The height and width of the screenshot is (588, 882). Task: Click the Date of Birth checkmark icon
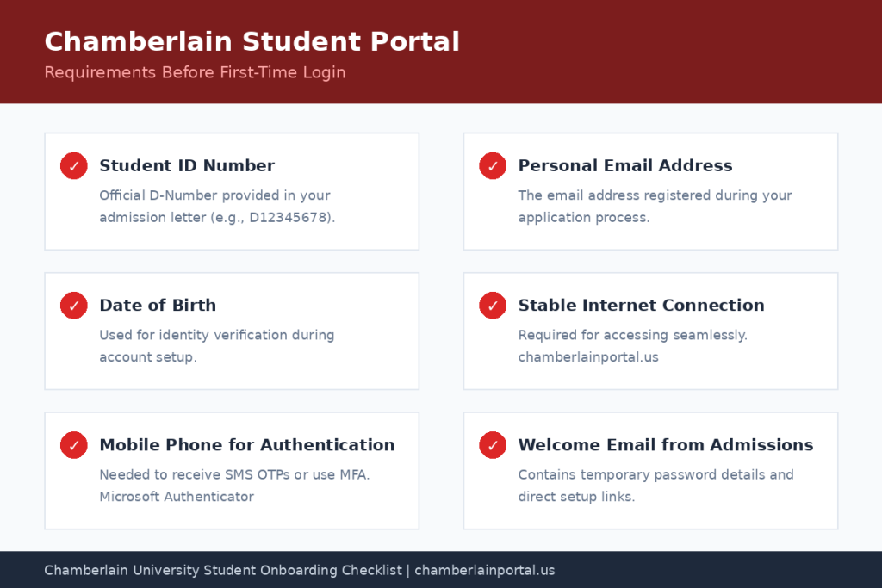[x=74, y=306]
